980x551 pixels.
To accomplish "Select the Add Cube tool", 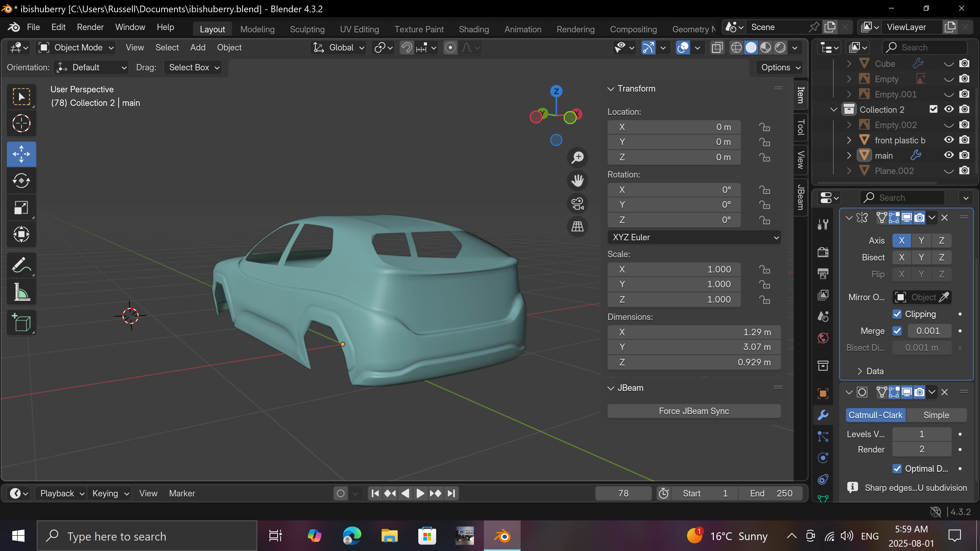I will coord(21,323).
